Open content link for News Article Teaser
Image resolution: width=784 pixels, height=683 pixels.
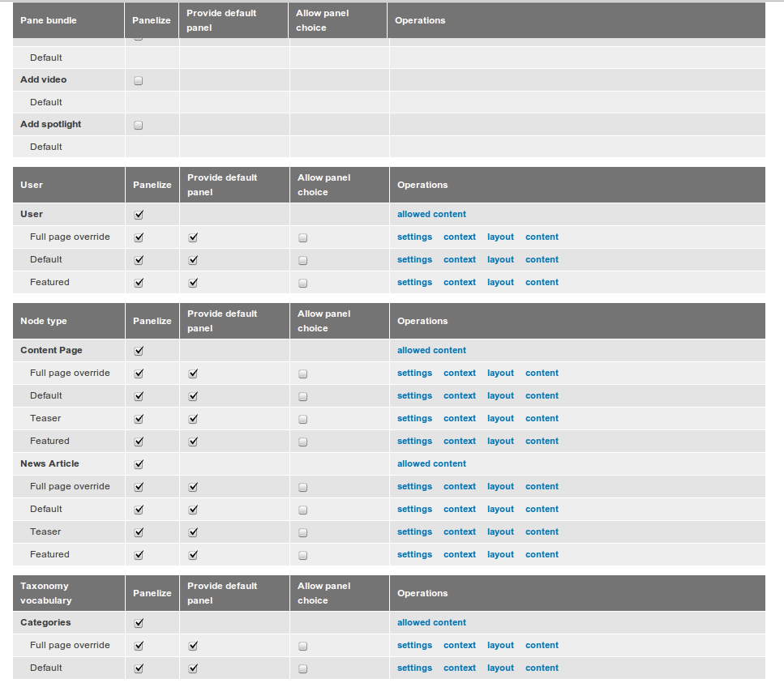[542, 531]
